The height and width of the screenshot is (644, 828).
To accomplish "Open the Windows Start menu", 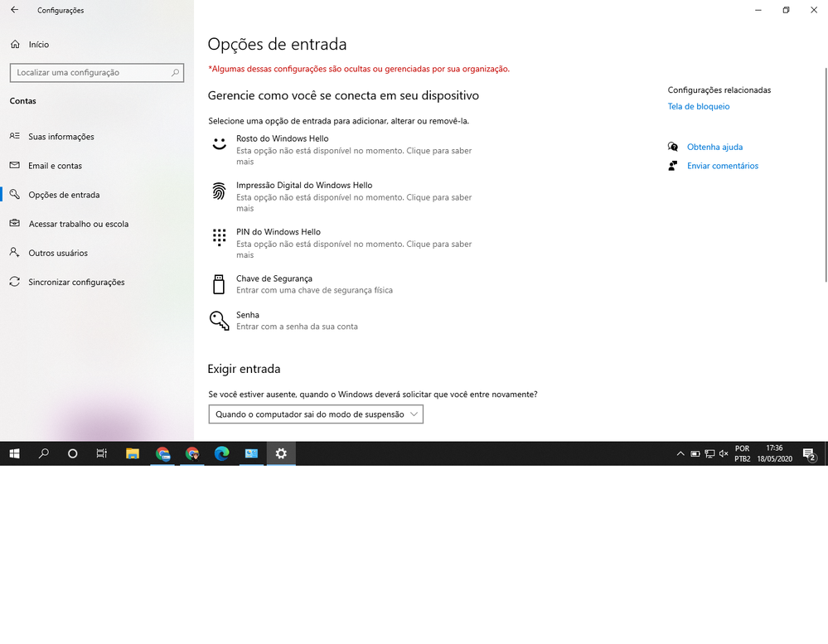I will [14, 453].
